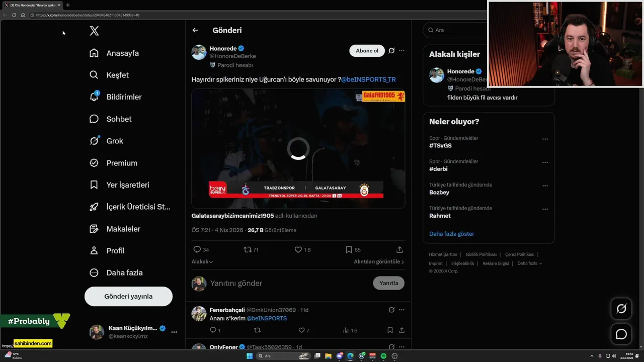Image resolution: width=644 pixels, height=362 pixels.
Task: Click Gönderi yayınla button
Action: (x=128, y=296)
